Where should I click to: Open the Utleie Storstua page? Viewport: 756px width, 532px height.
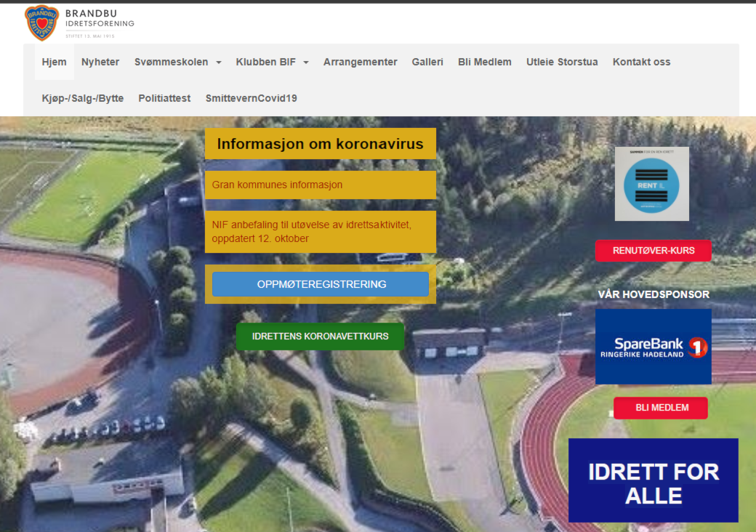[562, 62]
